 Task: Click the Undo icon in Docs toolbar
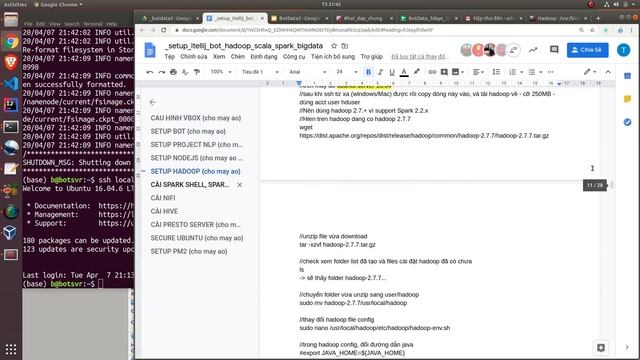point(150,72)
